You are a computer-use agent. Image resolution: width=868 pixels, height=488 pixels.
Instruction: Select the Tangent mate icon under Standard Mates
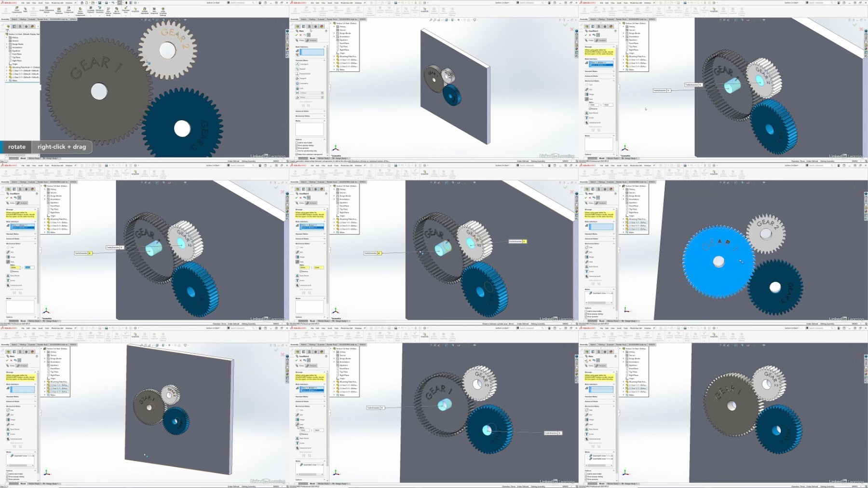pyautogui.click(x=298, y=78)
